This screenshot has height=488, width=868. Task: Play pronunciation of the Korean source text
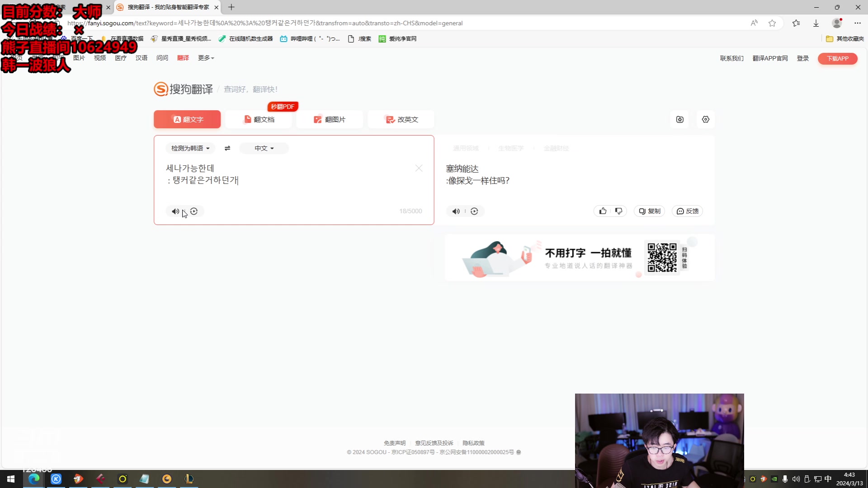(x=175, y=211)
